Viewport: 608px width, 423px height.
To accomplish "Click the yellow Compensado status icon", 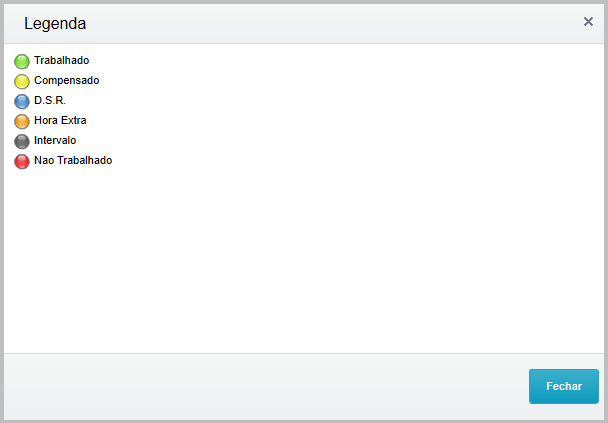I will [22, 81].
